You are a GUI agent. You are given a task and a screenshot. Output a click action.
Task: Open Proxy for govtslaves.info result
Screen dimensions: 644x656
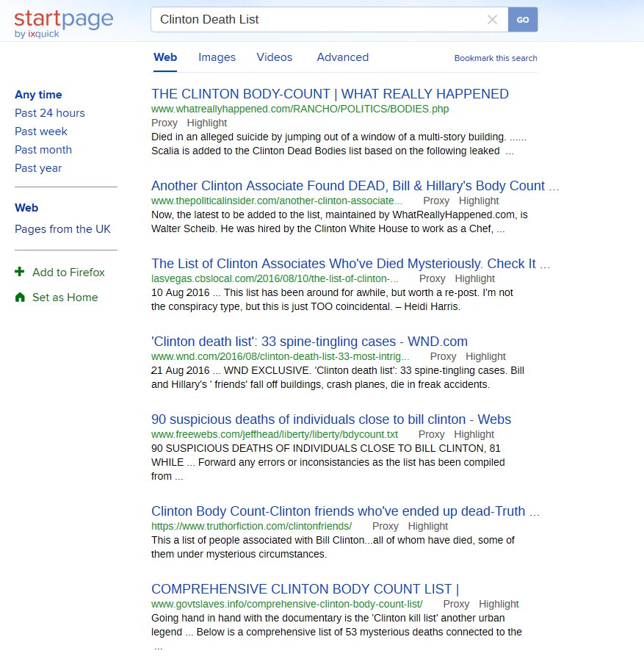coord(456,604)
